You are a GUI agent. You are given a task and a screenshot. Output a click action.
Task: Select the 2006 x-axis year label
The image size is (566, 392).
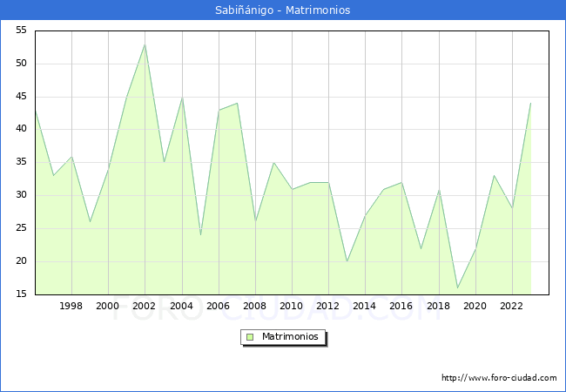point(218,306)
